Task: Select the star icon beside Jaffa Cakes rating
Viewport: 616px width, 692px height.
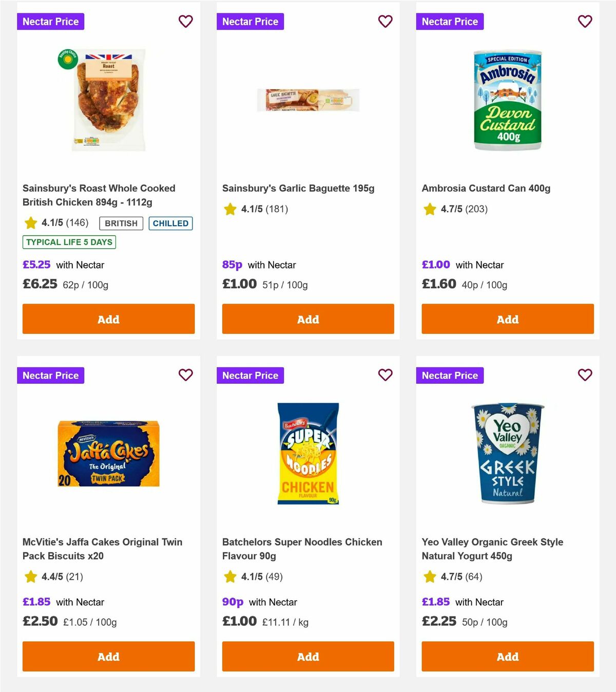Action: point(30,577)
